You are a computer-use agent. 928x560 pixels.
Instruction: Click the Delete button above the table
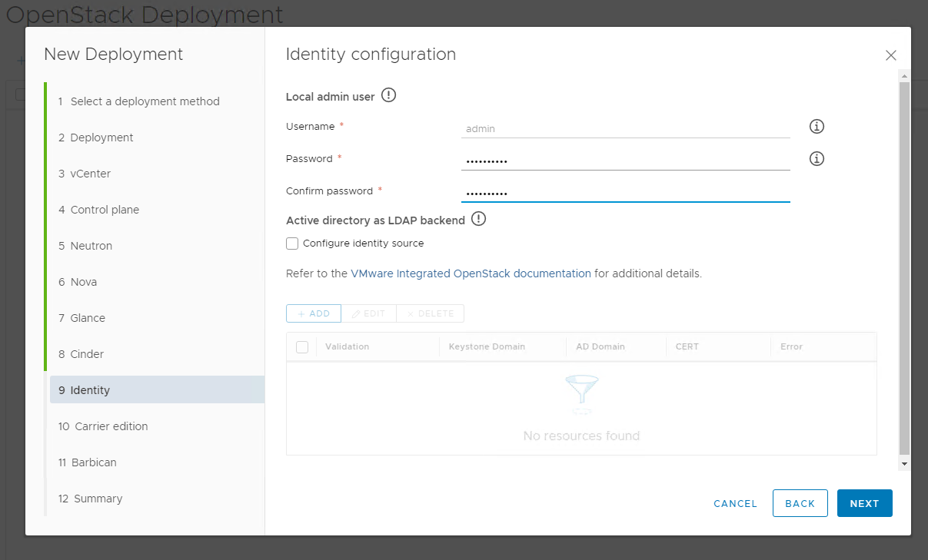pyautogui.click(x=430, y=313)
